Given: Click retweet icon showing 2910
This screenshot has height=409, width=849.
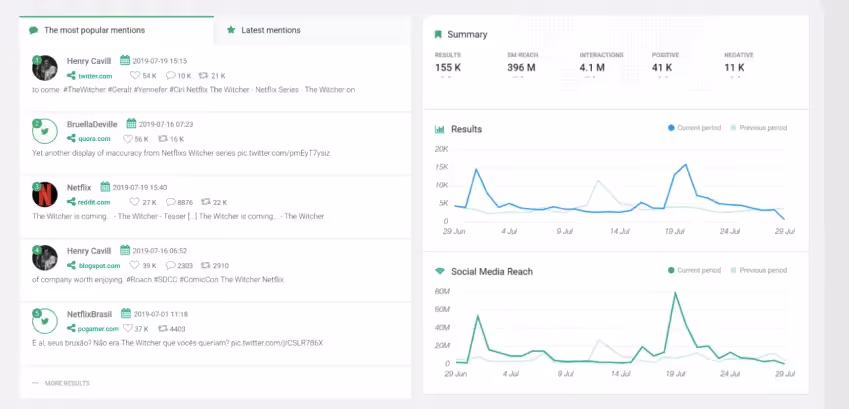Looking at the screenshot, I should pyautogui.click(x=206, y=265).
